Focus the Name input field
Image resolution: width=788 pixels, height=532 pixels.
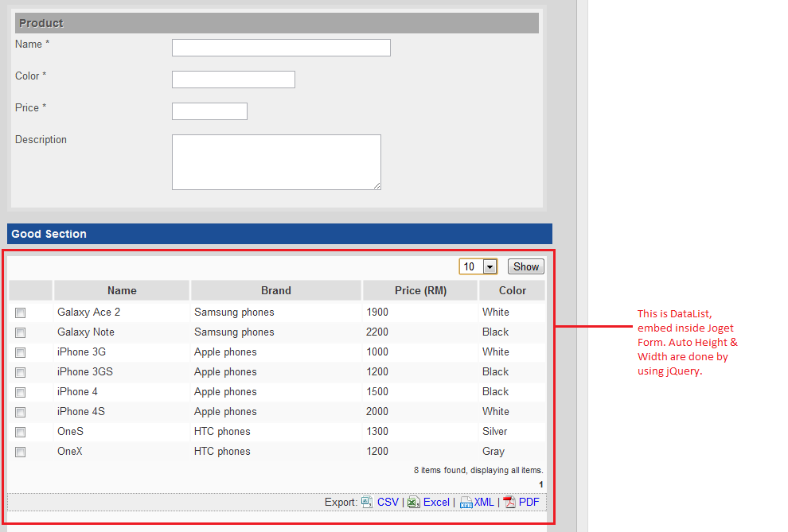pyautogui.click(x=281, y=48)
